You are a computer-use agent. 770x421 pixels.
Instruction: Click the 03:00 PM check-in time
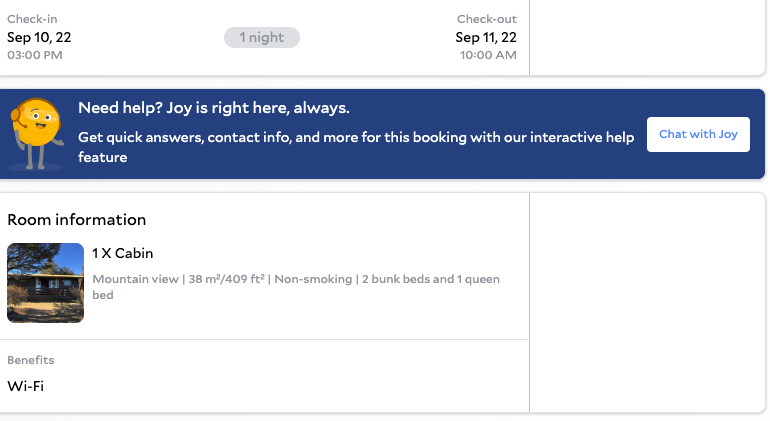point(35,55)
